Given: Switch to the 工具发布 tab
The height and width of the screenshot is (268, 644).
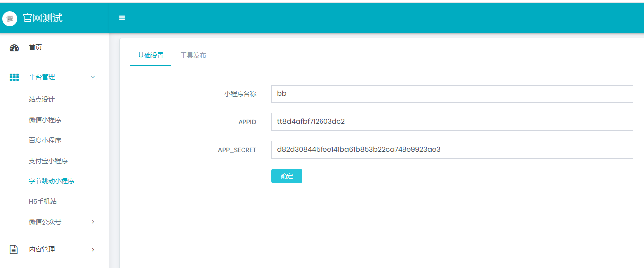Looking at the screenshot, I should pyautogui.click(x=193, y=55).
